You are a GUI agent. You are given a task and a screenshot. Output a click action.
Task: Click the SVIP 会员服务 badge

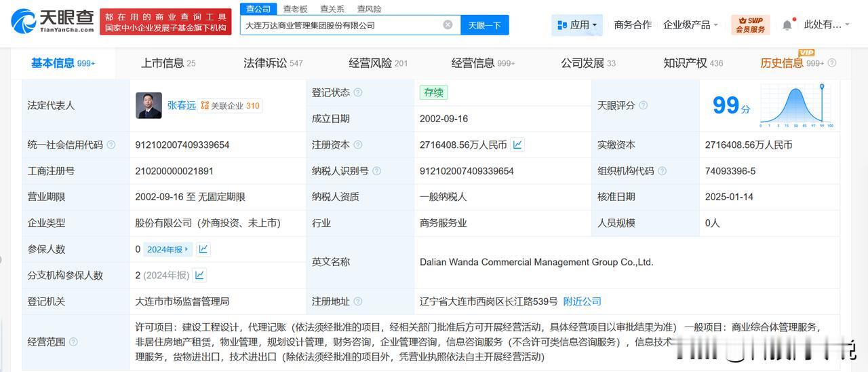click(x=751, y=25)
